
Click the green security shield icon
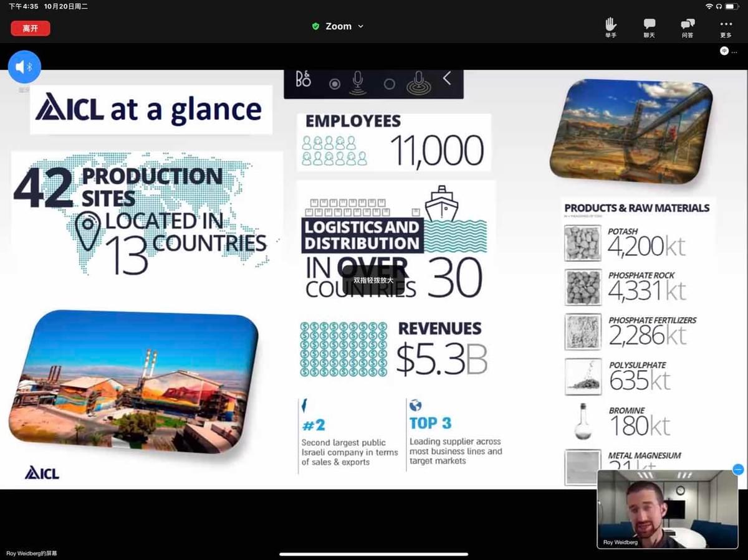click(x=315, y=26)
